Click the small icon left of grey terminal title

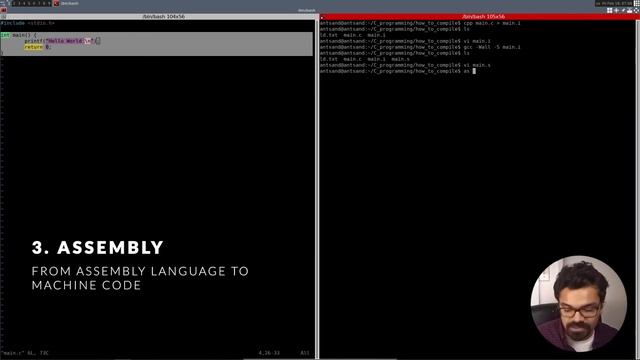pos(3,17)
